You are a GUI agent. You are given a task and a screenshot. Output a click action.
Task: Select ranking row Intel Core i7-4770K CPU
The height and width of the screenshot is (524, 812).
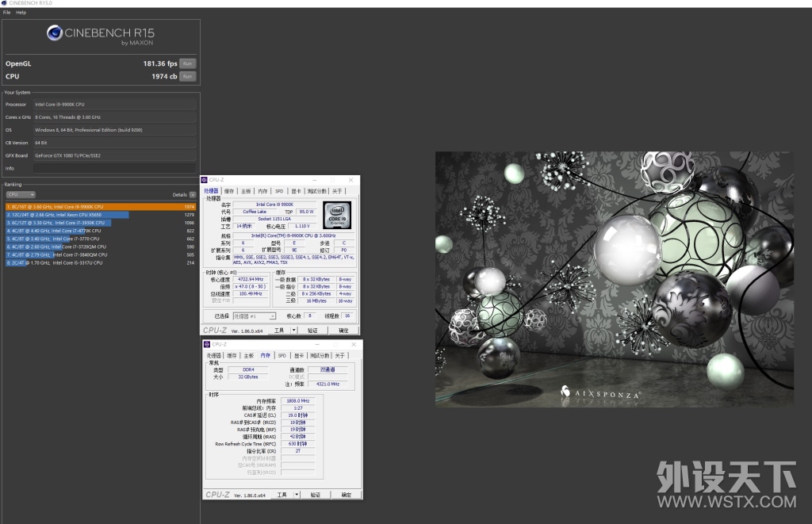(x=101, y=231)
